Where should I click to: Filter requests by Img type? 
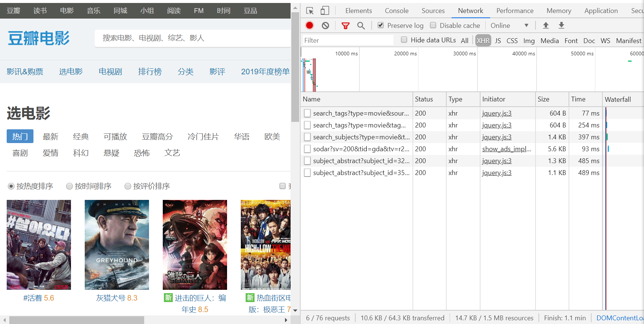529,40
